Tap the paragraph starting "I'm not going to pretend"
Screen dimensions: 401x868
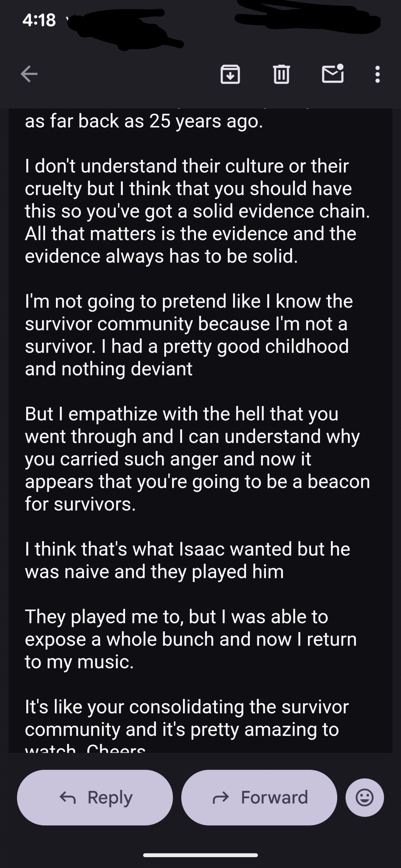point(189,335)
